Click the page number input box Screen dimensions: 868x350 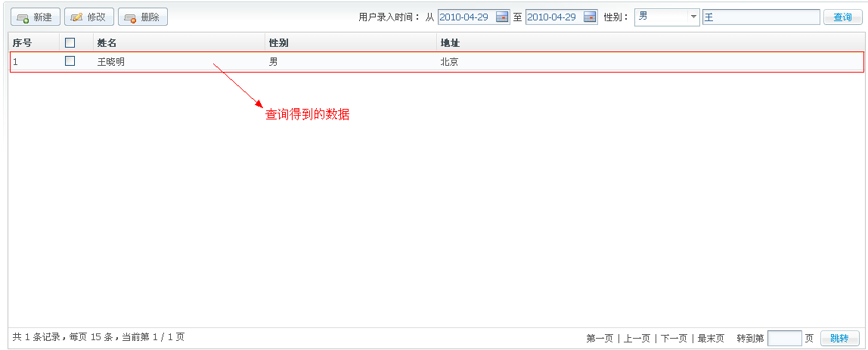point(784,339)
